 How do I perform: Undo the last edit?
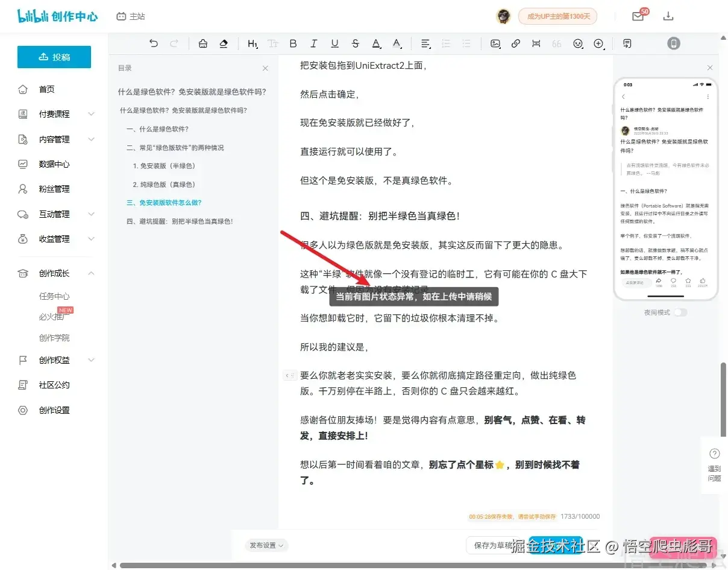pos(154,43)
